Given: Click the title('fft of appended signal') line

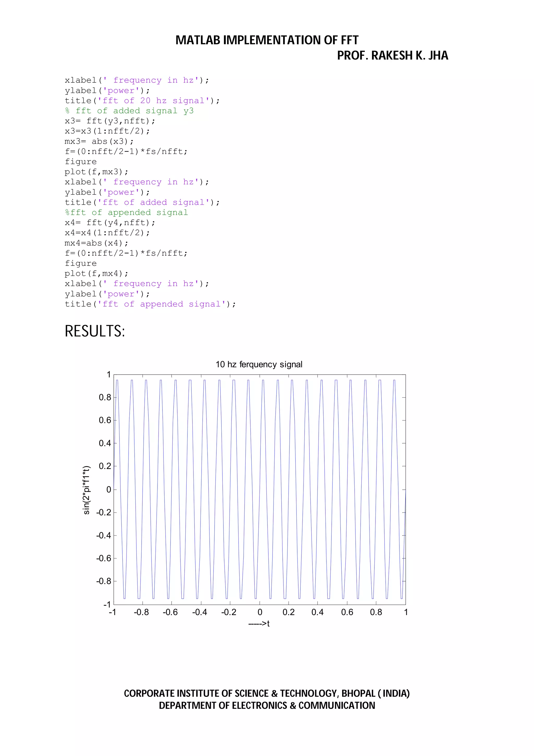Looking at the screenshot, I should (x=150, y=304).
